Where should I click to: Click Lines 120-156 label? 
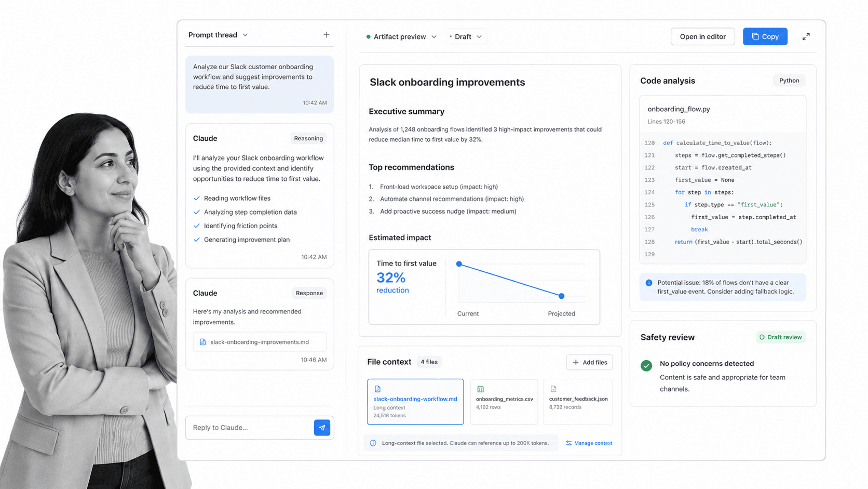(x=666, y=122)
